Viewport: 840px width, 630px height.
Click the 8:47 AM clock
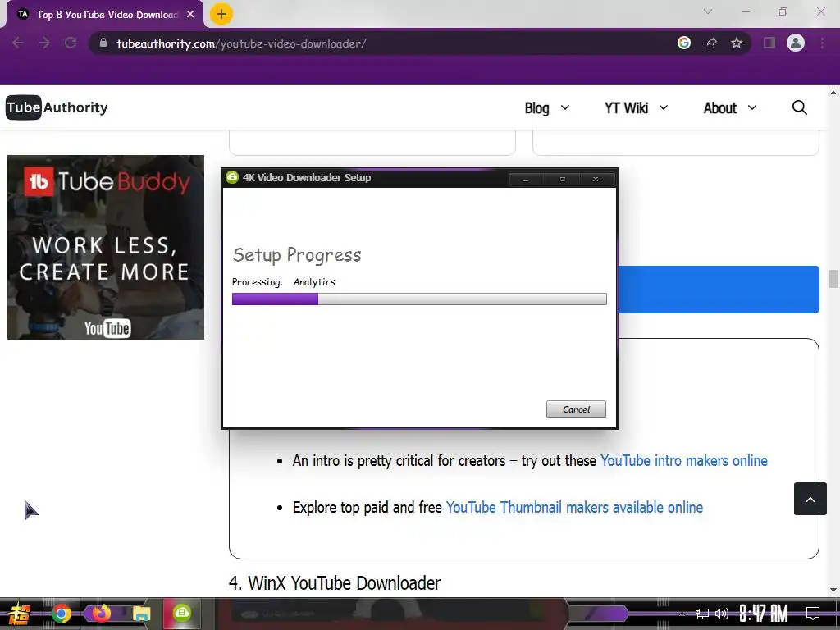764,614
